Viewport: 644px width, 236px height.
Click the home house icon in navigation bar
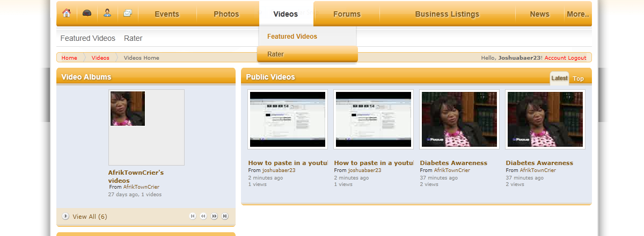click(67, 13)
